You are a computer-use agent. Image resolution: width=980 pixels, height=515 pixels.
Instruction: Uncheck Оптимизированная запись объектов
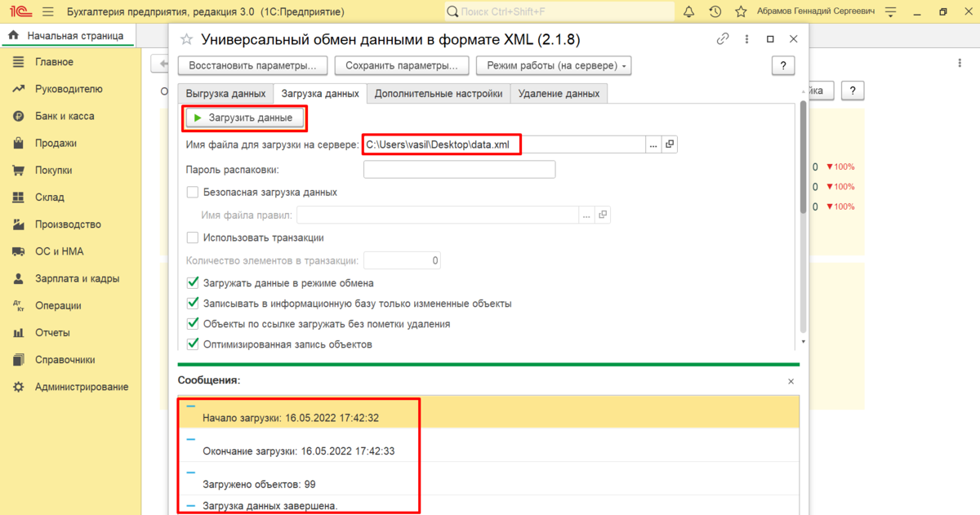pos(193,344)
